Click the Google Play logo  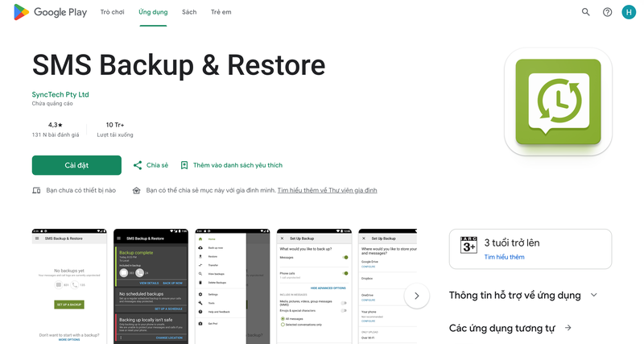click(x=50, y=12)
